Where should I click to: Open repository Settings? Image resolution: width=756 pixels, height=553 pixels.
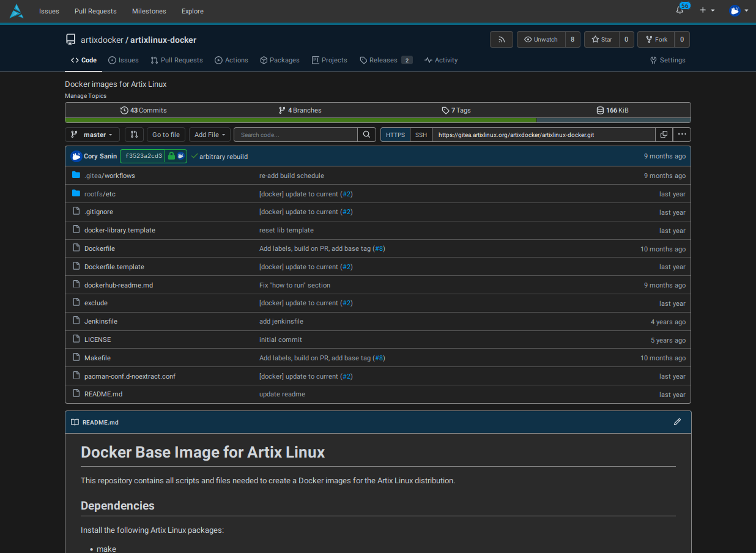click(x=667, y=61)
